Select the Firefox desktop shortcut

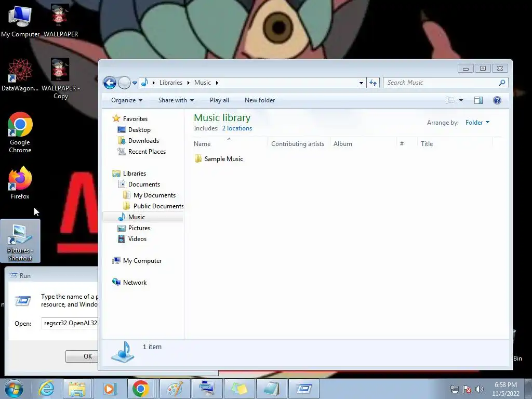tap(20, 183)
